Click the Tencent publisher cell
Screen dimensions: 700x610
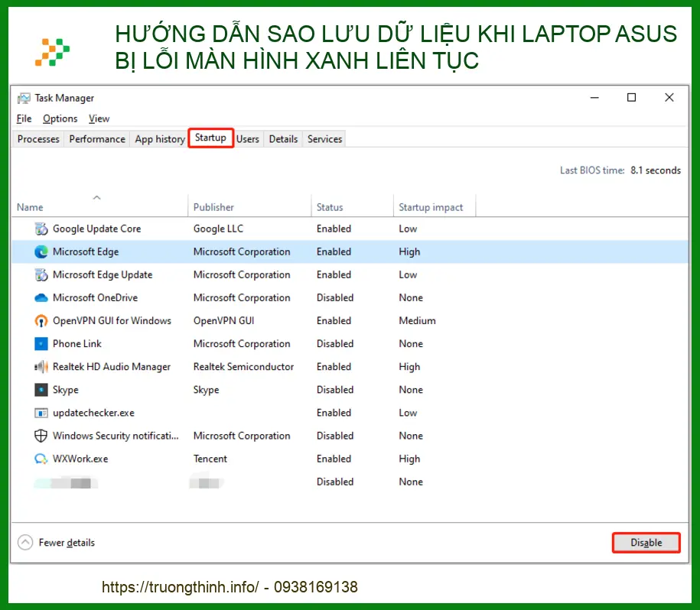coord(210,459)
